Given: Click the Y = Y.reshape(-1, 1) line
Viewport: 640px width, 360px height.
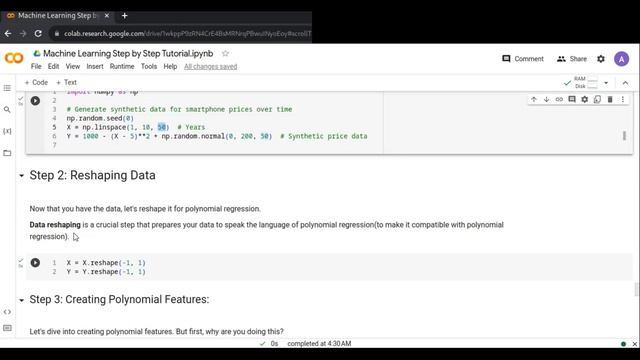Looking at the screenshot, I should tap(106, 272).
